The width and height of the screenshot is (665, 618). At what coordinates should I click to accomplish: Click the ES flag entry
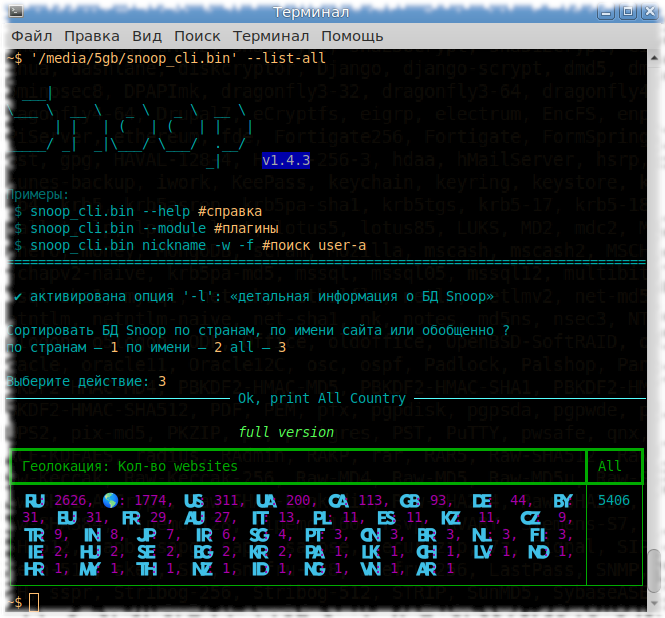tap(387, 518)
